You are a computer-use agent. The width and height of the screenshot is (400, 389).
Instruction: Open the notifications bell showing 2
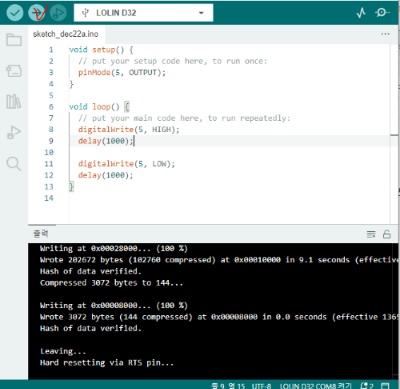(x=367, y=385)
